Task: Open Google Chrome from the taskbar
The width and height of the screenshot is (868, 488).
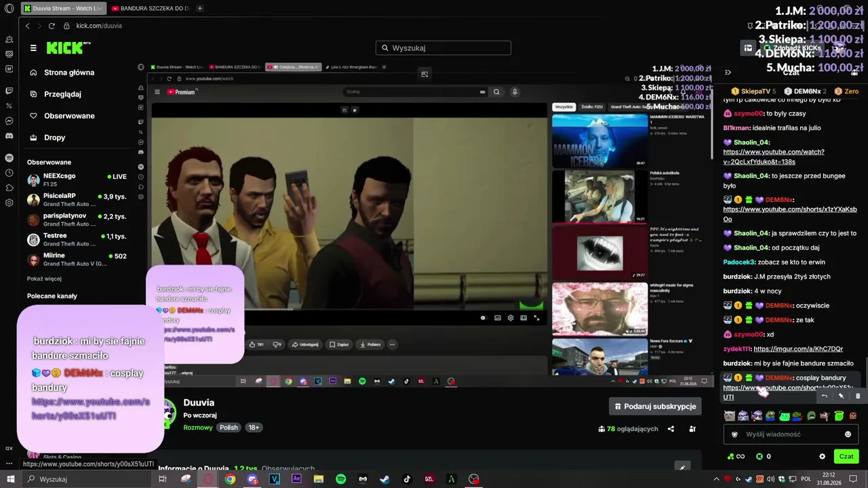Action: (x=231, y=479)
